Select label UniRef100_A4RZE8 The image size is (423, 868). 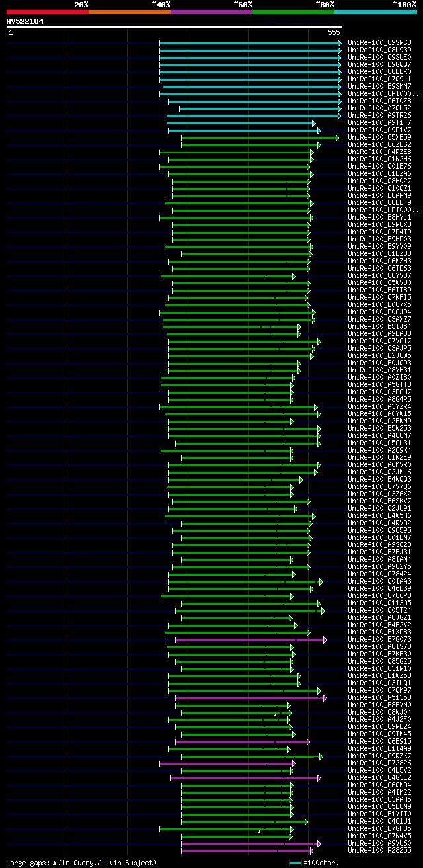tap(379, 152)
